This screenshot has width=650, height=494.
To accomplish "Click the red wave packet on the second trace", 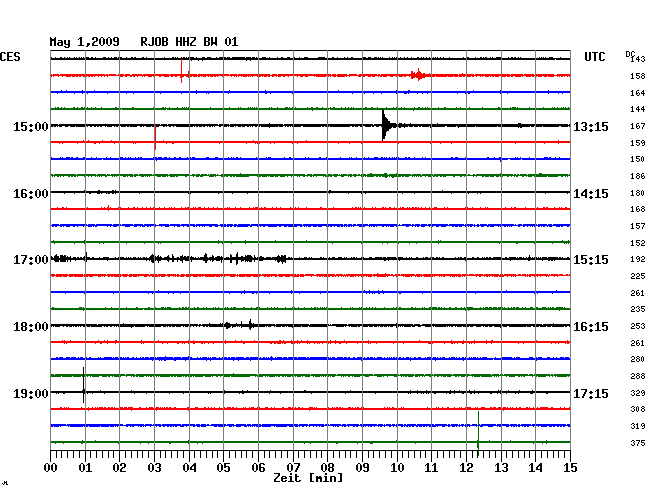I will tap(419, 75).
